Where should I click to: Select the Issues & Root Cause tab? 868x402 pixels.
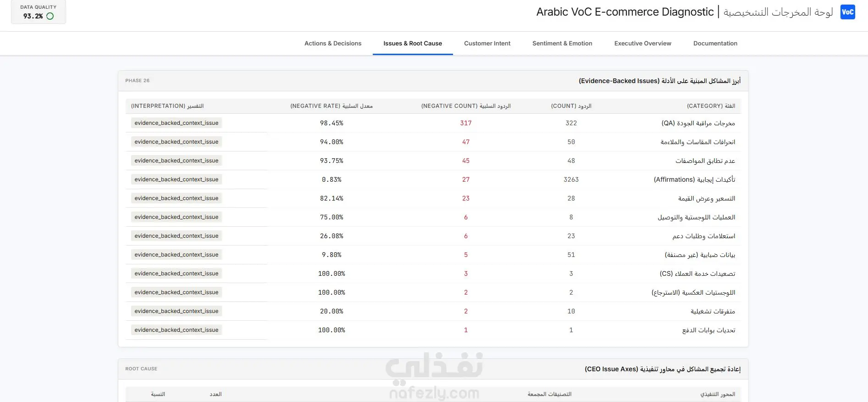click(x=413, y=44)
